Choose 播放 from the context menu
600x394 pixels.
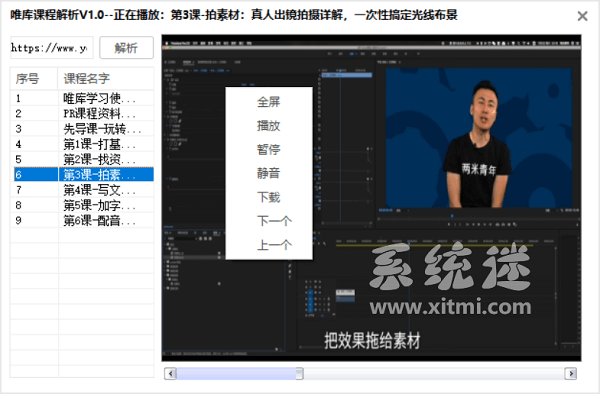click(x=269, y=126)
